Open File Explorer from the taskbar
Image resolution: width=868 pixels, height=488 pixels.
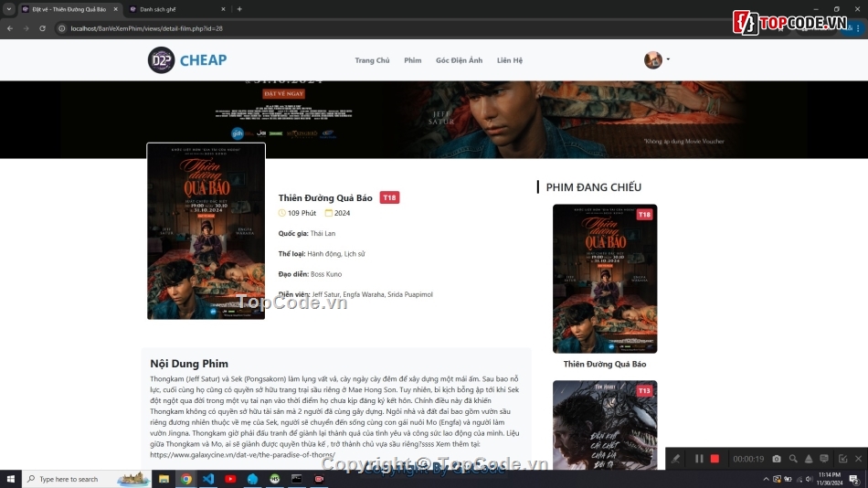coord(164,479)
